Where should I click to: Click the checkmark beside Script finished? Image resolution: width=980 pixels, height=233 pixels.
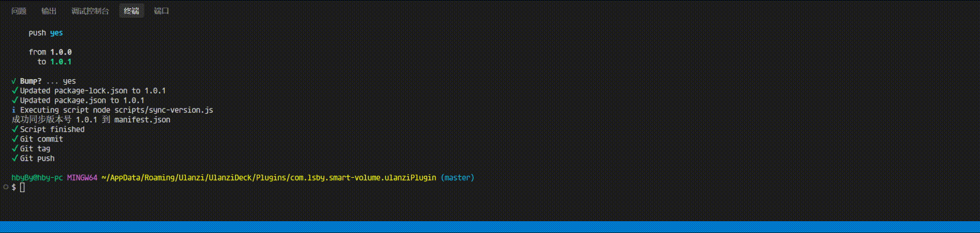(x=15, y=129)
